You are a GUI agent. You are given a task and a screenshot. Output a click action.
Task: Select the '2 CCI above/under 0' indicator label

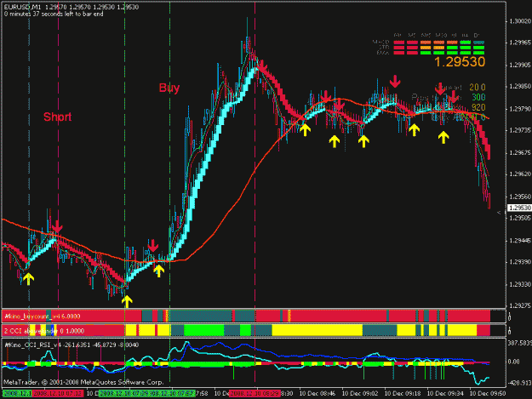43,331
